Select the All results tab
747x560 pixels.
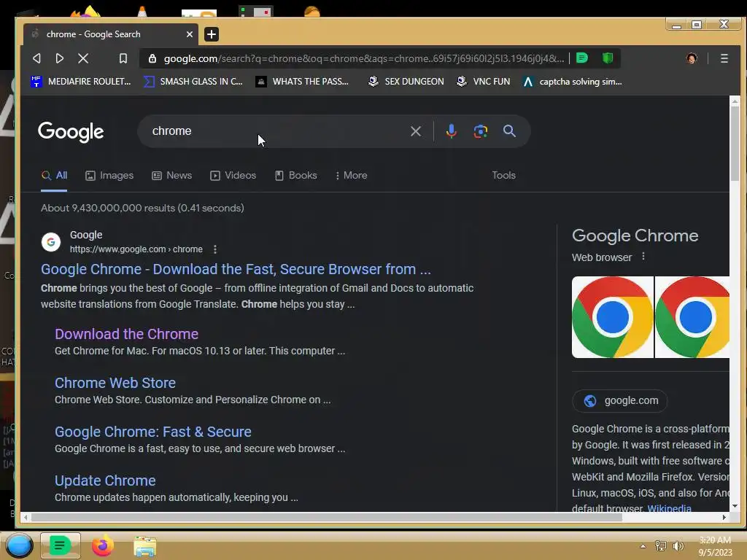click(x=54, y=175)
